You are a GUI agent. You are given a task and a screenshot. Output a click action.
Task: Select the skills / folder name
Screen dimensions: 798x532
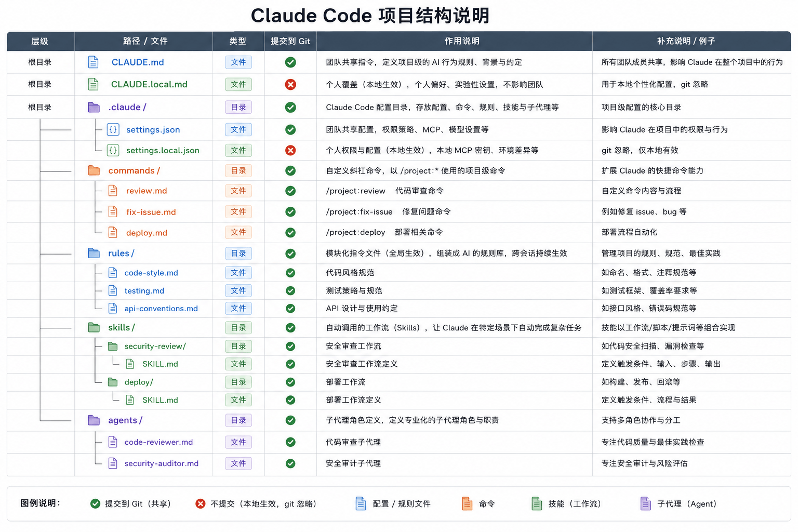coord(122,327)
